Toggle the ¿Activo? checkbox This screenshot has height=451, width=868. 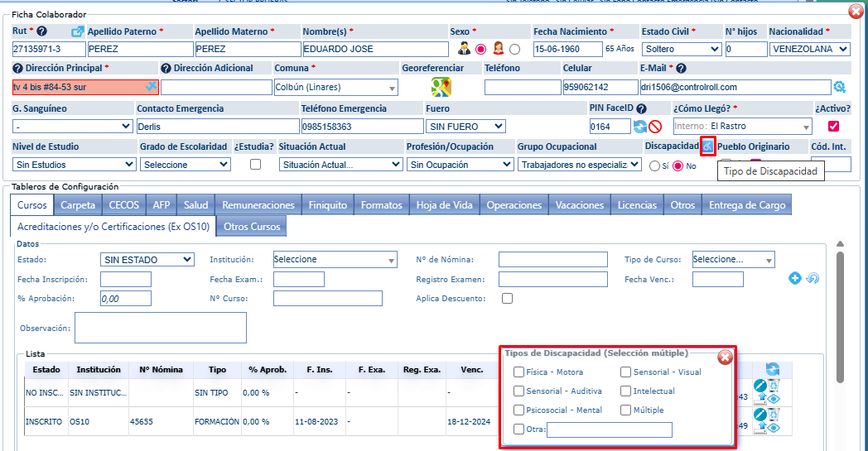point(833,126)
